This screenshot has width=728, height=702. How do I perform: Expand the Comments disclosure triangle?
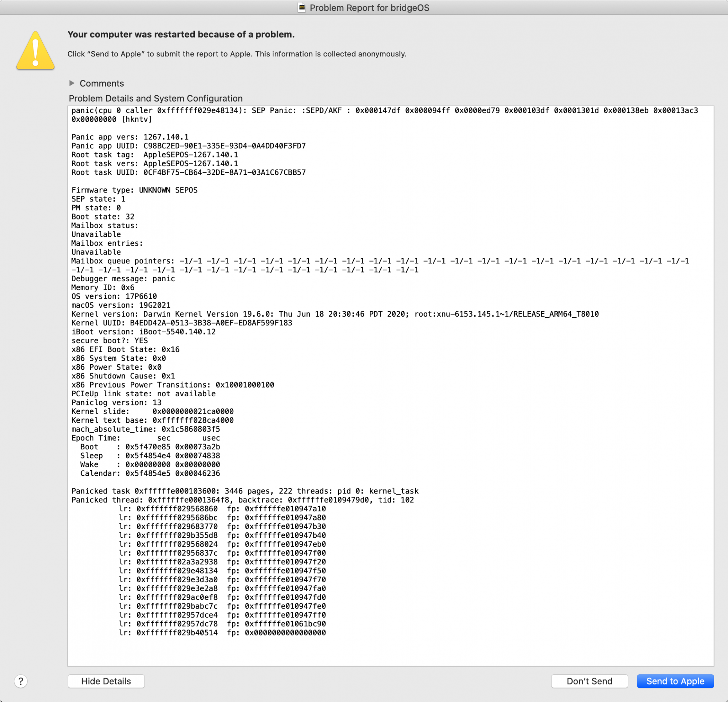[x=72, y=83]
